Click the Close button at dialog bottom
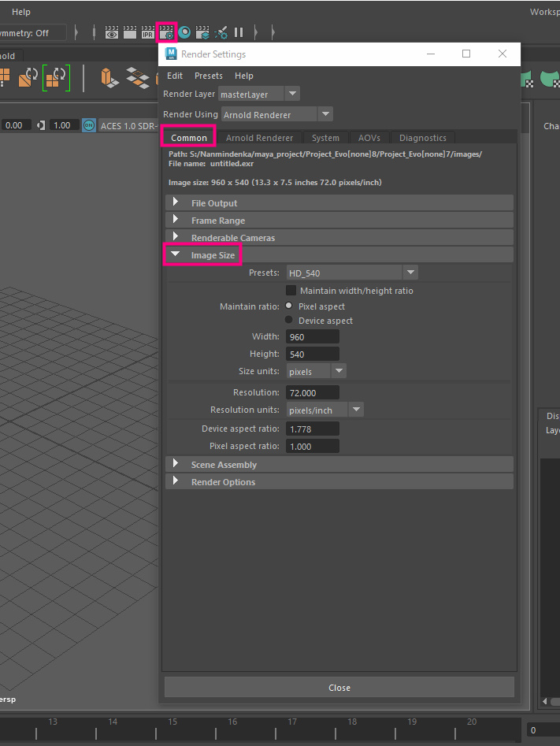The width and height of the screenshot is (560, 746). click(x=339, y=688)
